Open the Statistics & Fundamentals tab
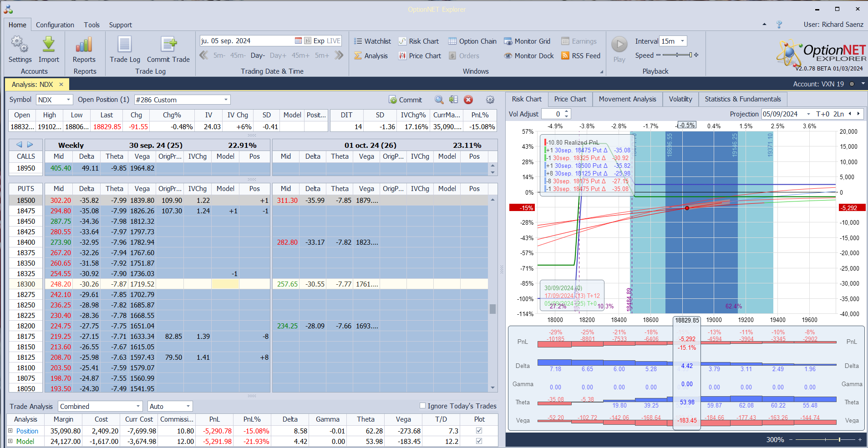The width and height of the screenshot is (868, 448). tap(743, 99)
